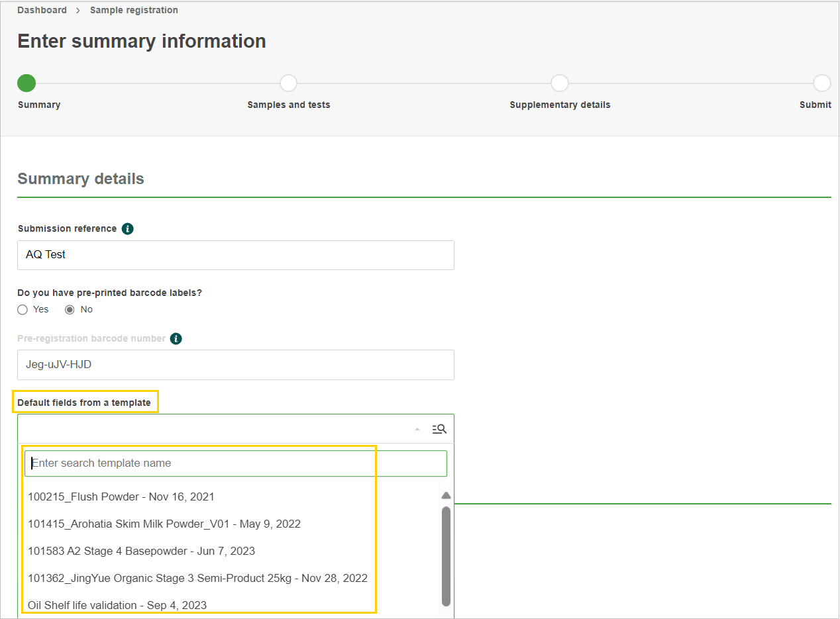This screenshot has height=619, width=840.
Task: Click the Submit step label
Action: [815, 105]
